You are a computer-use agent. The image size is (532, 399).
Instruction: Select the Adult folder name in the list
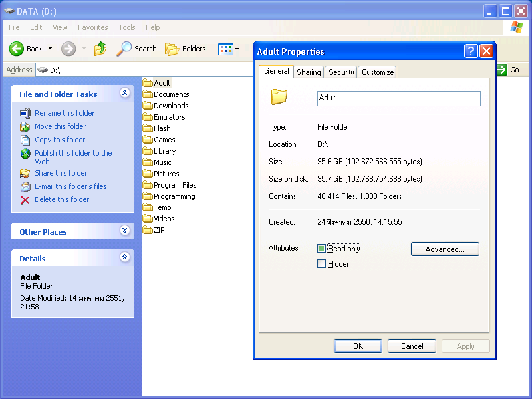pyautogui.click(x=162, y=83)
